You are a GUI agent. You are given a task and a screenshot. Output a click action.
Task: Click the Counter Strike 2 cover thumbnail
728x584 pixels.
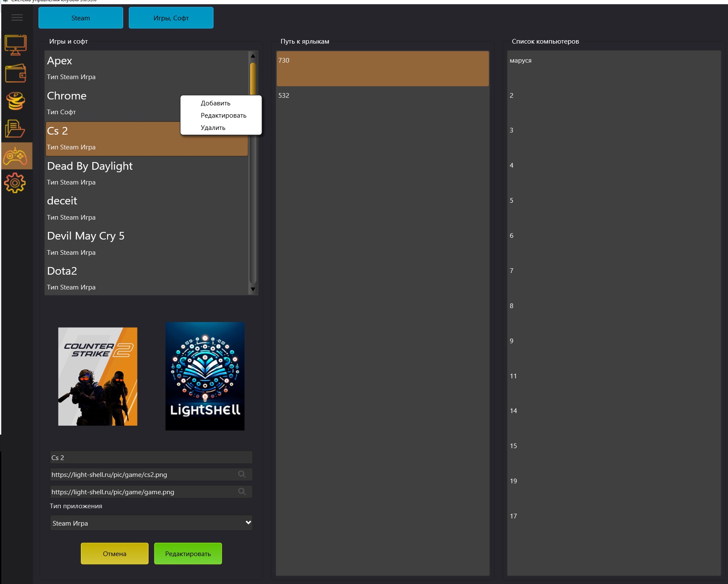(98, 377)
